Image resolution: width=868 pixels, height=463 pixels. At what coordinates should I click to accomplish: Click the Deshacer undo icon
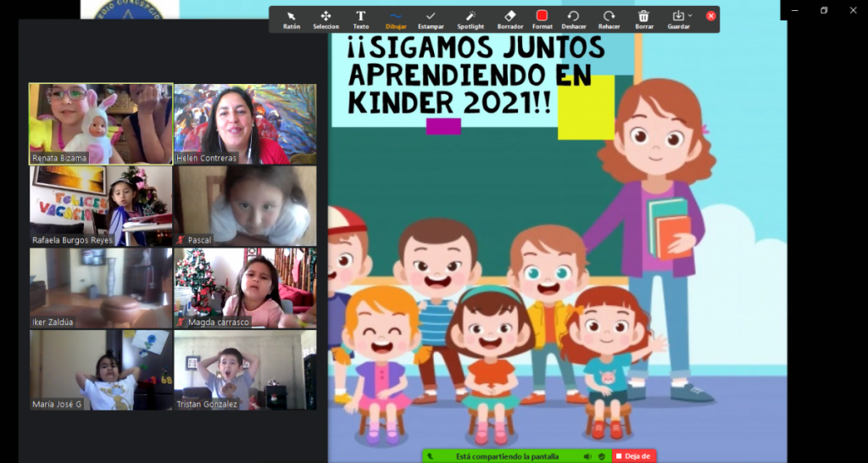point(573,20)
